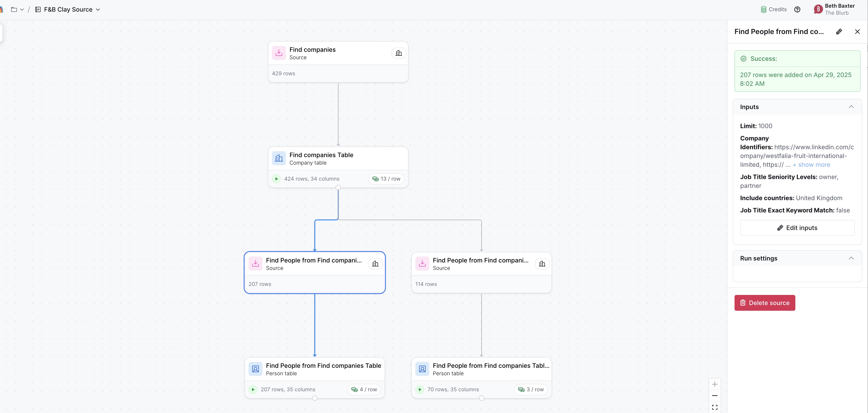Run the Find companies Table play button
The width and height of the screenshot is (868, 413).
click(x=276, y=179)
